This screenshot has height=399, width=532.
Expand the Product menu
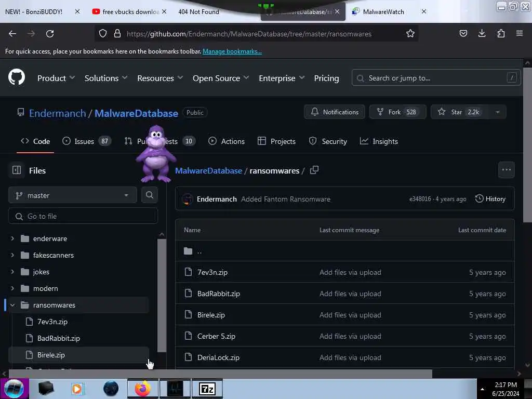(56, 78)
